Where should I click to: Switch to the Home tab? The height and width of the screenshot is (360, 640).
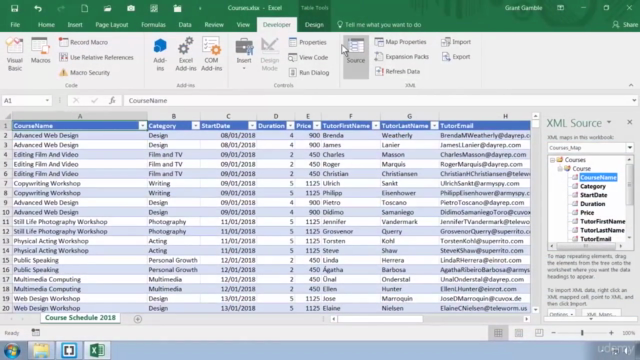(46, 24)
